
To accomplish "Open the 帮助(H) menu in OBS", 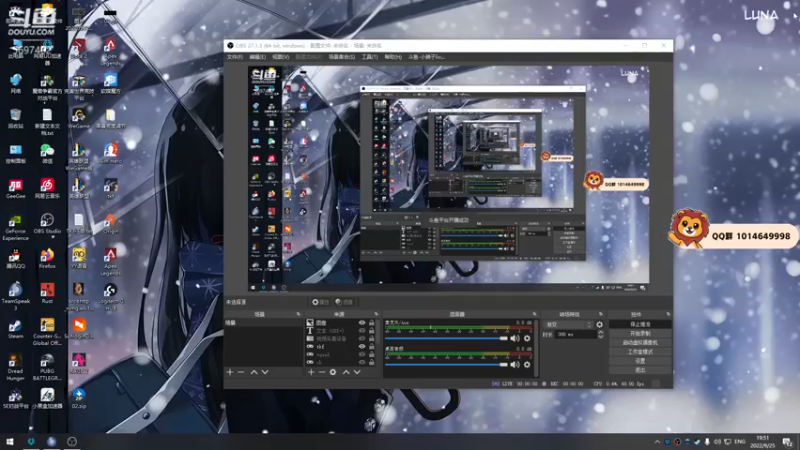I will (x=393, y=57).
